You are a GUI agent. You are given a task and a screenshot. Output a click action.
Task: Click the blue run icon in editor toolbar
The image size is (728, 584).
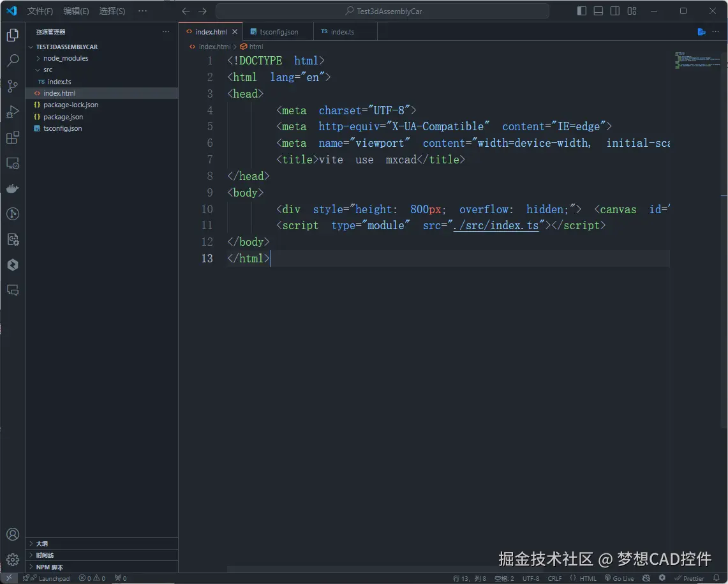702,31
